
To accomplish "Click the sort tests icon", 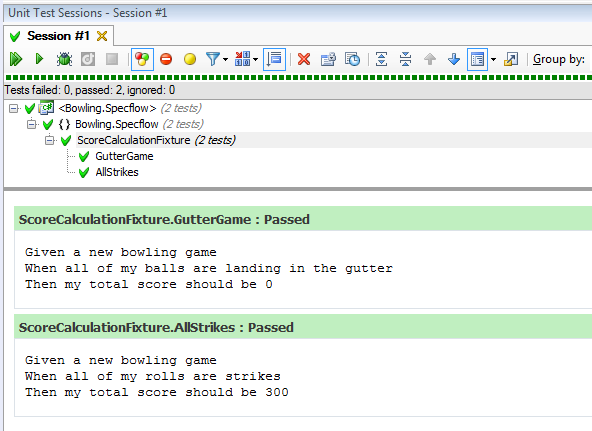I will click(x=242, y=59).
